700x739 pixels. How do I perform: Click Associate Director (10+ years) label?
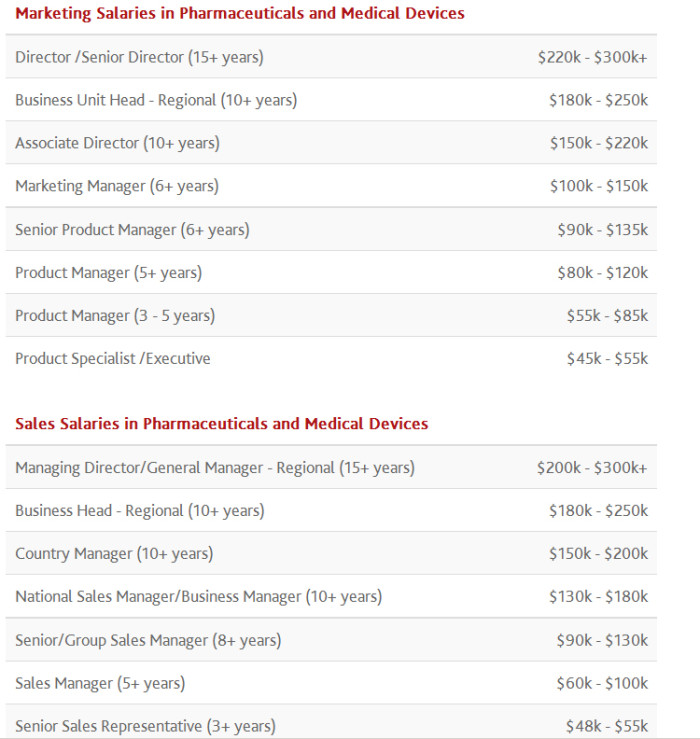point(117,143)
